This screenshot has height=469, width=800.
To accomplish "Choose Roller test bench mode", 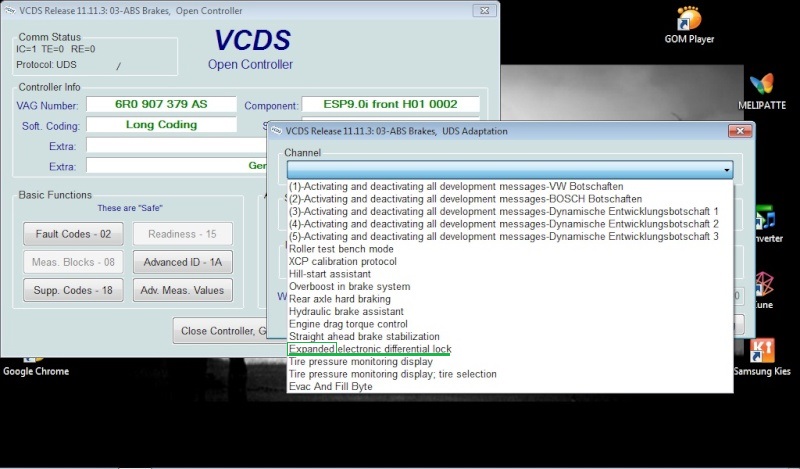I will tap(510, 249).
